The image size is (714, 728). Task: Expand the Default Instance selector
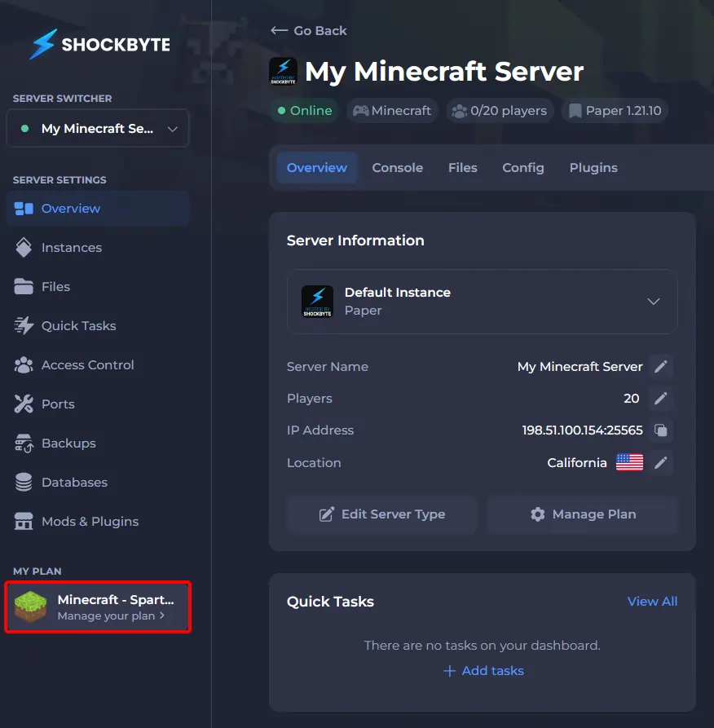pyautogui.click(x=483, y=302)
